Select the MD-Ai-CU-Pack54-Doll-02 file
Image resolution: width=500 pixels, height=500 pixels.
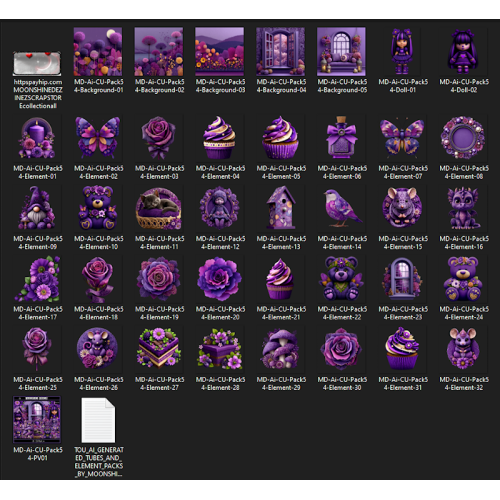(x=463, y=52)
